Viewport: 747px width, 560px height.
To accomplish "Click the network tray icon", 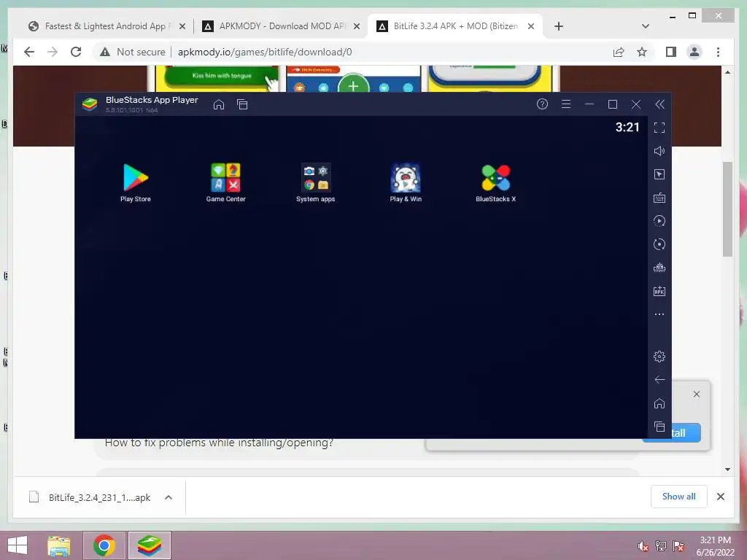I will coord(661,546).
